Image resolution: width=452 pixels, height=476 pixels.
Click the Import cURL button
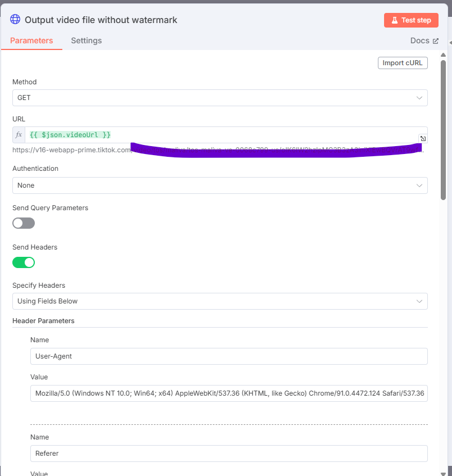pos(403,63)
